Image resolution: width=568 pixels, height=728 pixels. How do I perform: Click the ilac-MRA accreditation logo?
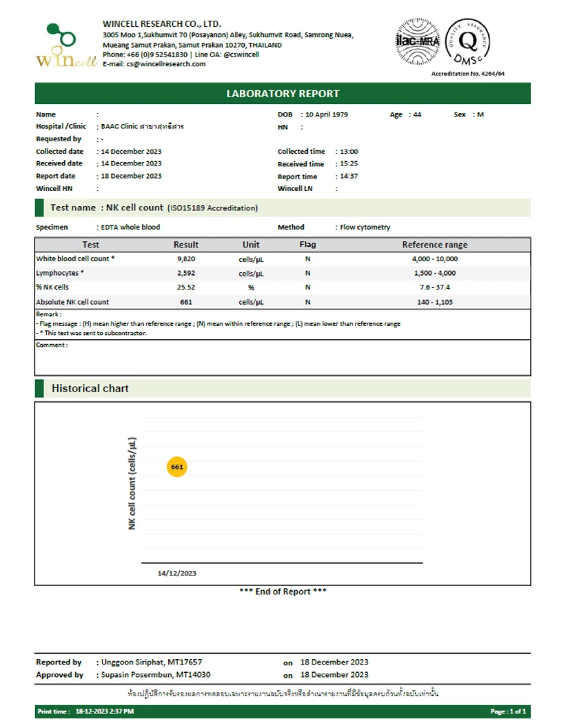tap(417, 40)
